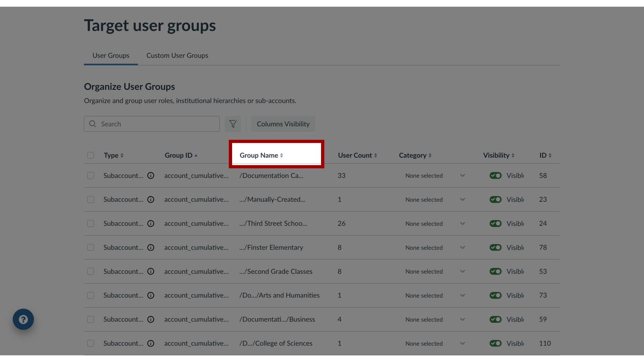
Task: Toggle visibility for ID 58 row
Action: [x=495, y=176]
